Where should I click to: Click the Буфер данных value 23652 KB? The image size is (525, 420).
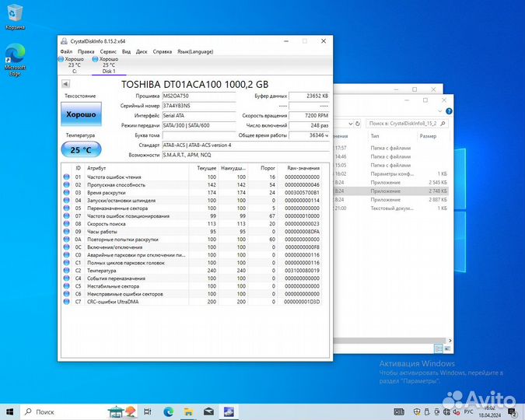(310, 96)
